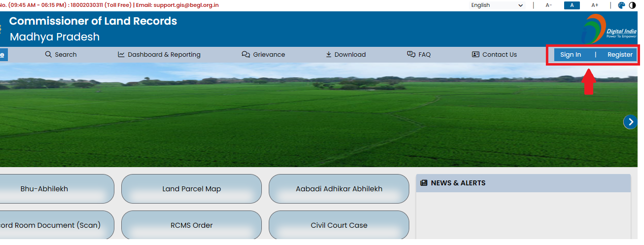Click the Grievance chat bubbles icon

coord(246,54)
